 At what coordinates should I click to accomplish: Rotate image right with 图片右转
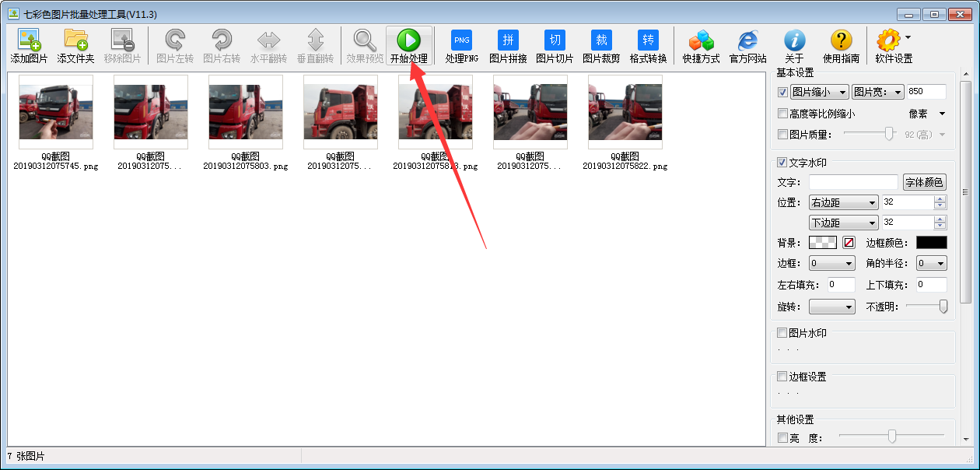click(x=222, y=47)
